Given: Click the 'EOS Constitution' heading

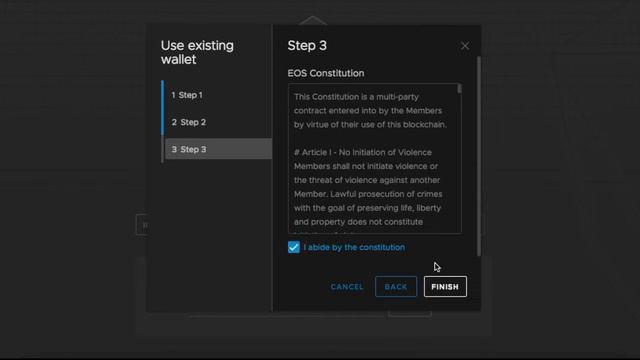Looking at the screenshot, I should (326, 73).
